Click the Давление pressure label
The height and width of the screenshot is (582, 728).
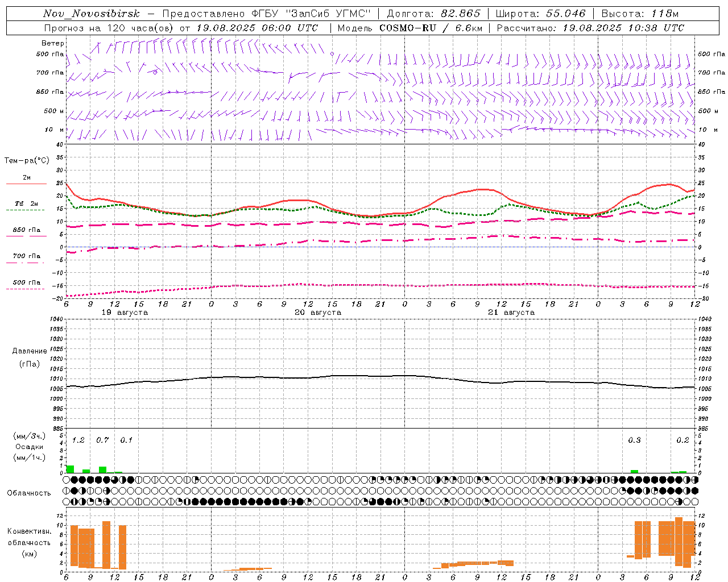[30, 351]
